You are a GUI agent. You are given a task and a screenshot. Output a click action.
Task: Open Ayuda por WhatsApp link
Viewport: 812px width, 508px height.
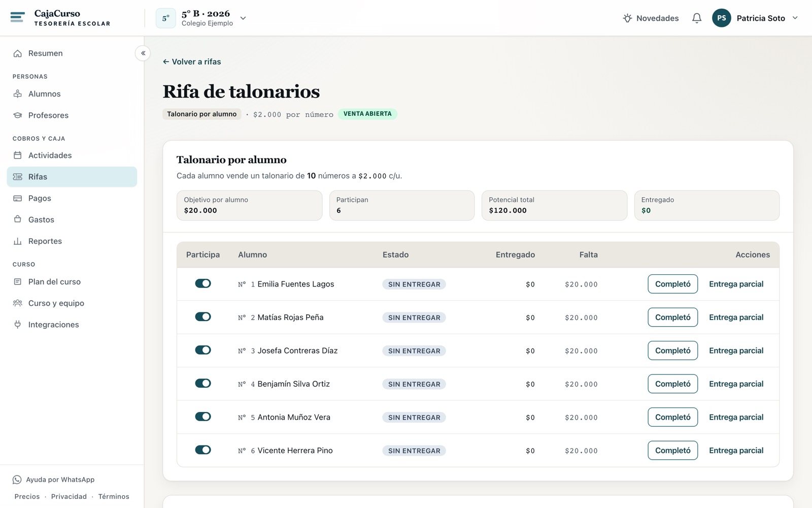tap(54, 480)
